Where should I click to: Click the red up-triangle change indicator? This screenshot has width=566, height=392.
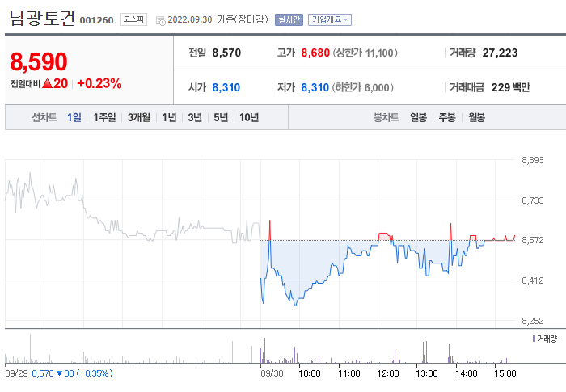coord(47,84)
